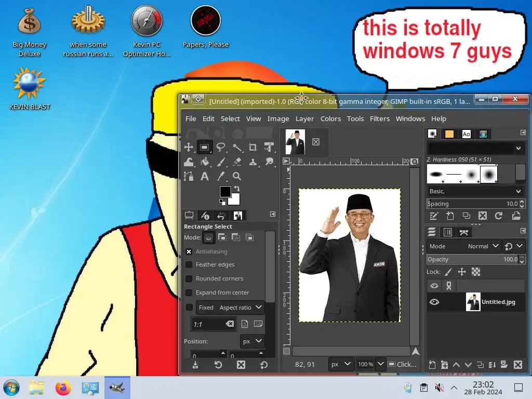Lock layer pixels with brush icon
532x399 pixels.
point(448,272)
